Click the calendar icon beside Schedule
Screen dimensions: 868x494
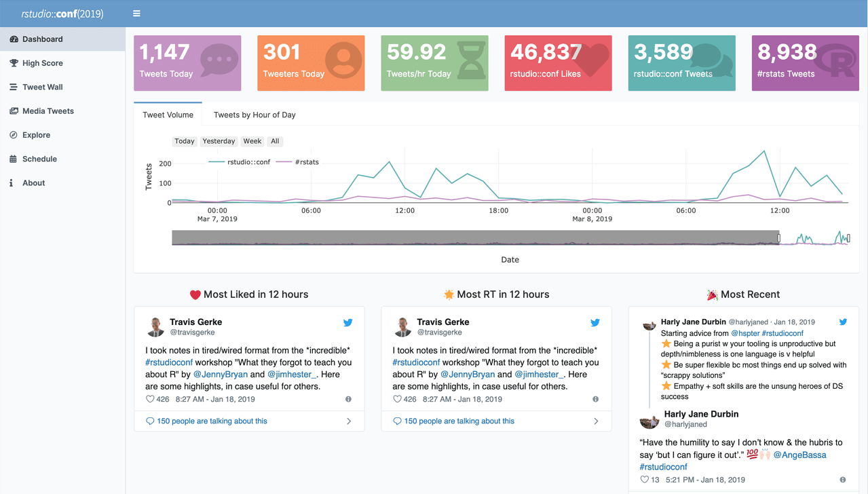[x=13, y=159]
